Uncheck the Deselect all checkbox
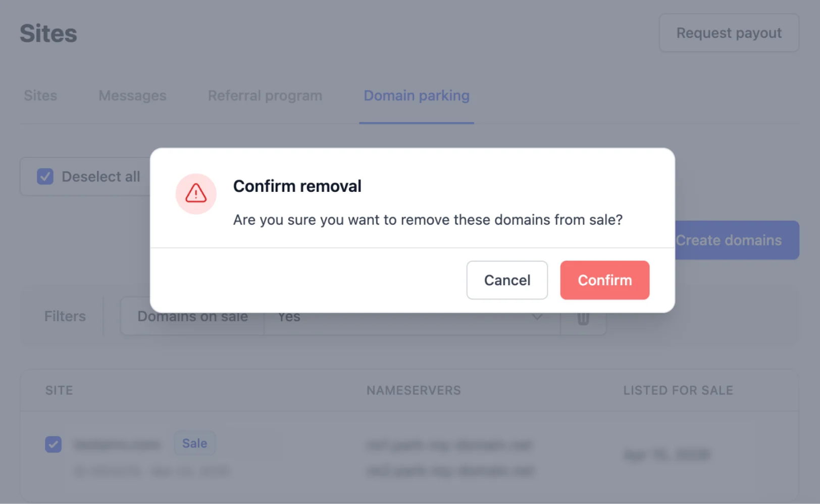The image size is (820, 504). (x=45, y=177)
